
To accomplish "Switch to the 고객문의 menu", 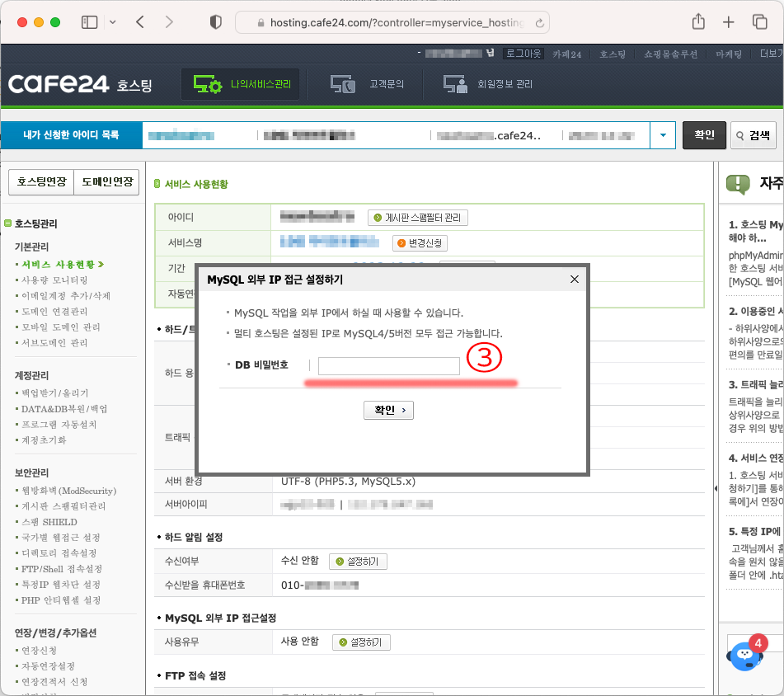I will [367, 84].
